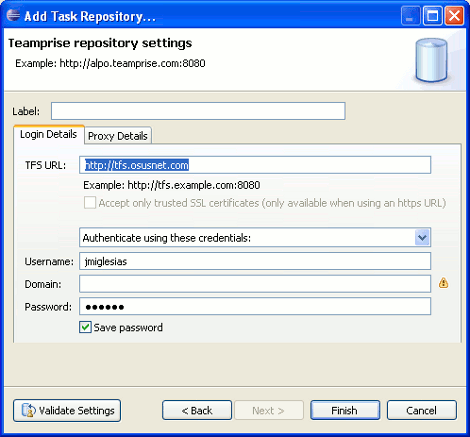Click the Eclipse icon in title bar
This screenshot has height=437, width=470.
click(13, 15)
